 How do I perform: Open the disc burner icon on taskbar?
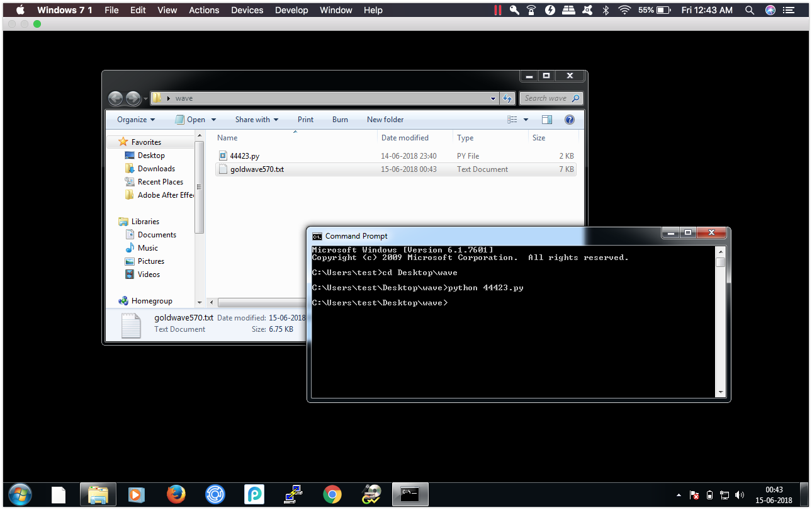tap(371, 494)
